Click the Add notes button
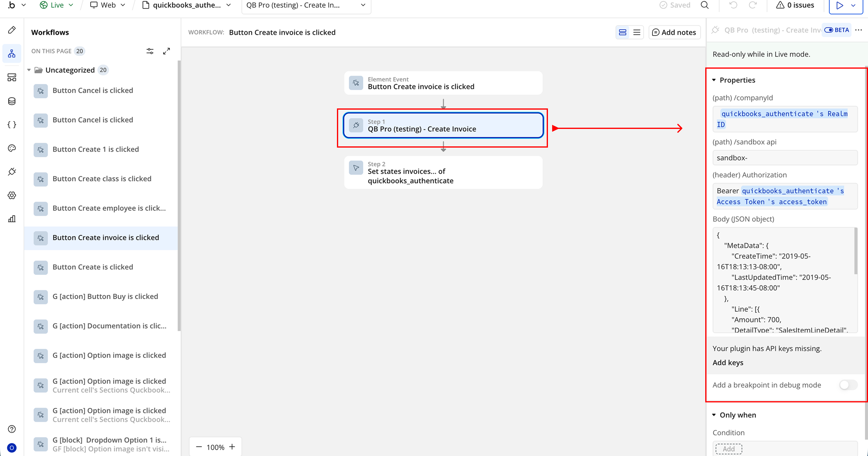The image size is (868, 456). point(674,32)
